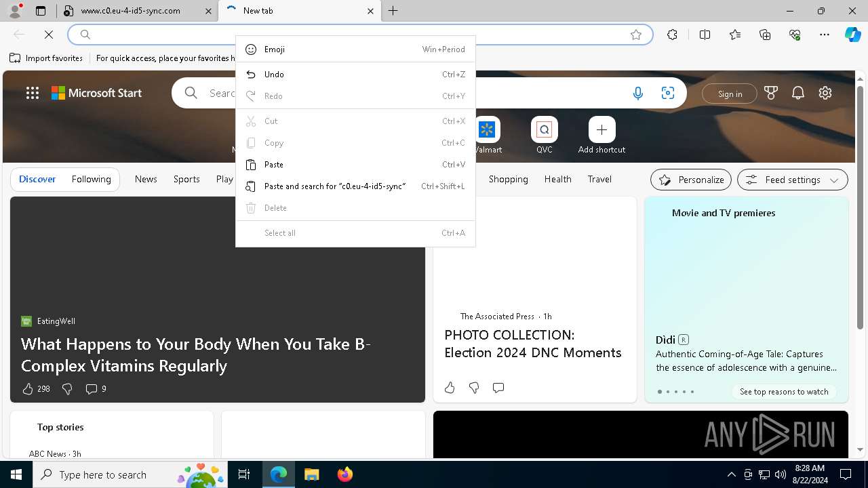The width and height of the screenshot is (868, 488).
Task: Open the Favorites list icon
Action: tap(735, 35)
